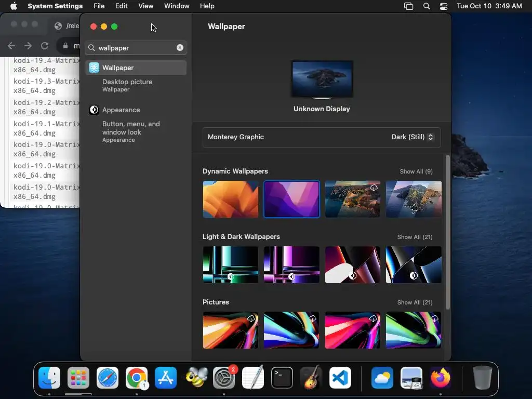The height and width of the screenshot is (399, 532).
Task: Open the Window menu
Action: coord(177,6)
